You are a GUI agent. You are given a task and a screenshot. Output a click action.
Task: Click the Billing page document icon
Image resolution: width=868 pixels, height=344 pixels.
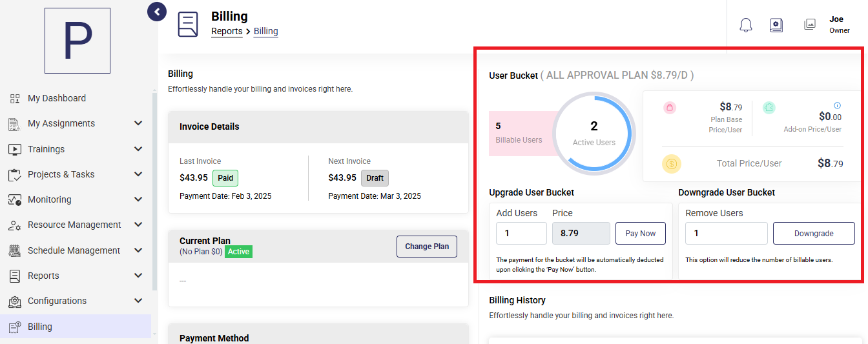(188, 25)
